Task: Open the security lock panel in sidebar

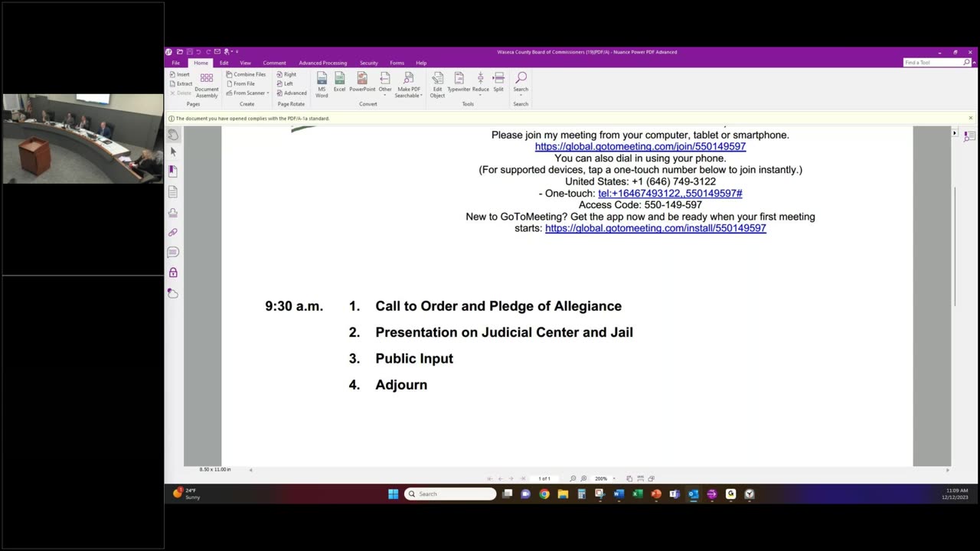Action: [173, 272]
